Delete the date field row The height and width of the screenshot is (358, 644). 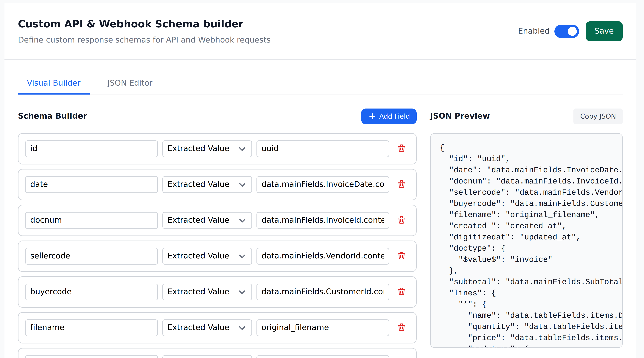tap(402, 184)
